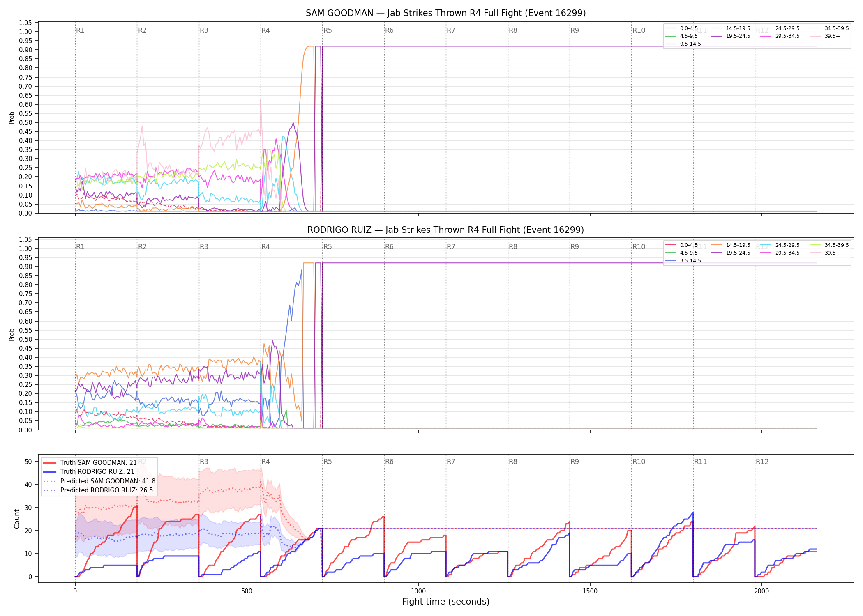The height and width of the screenshot is (616, 863).
Task: Click '1.05' tick label on SAM GOODMAN chart
Action: click(25, 23)
